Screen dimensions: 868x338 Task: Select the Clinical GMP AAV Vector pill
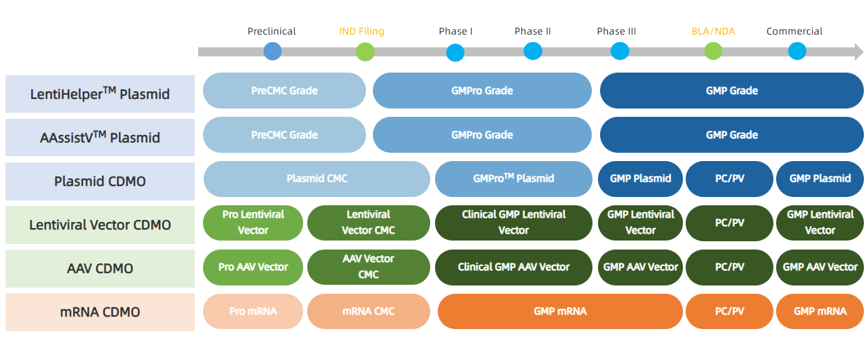point(514,267)
